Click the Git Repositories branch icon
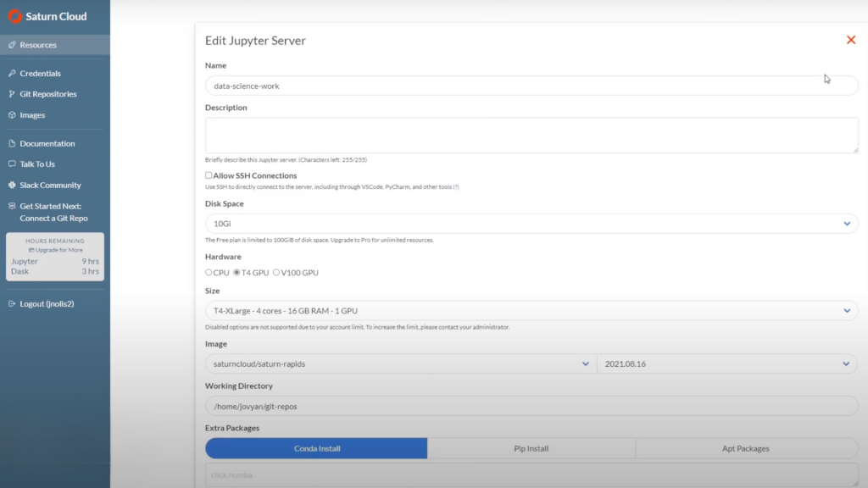Image resolution: width=868 pixels, height=488 pixels. point(12,94)
